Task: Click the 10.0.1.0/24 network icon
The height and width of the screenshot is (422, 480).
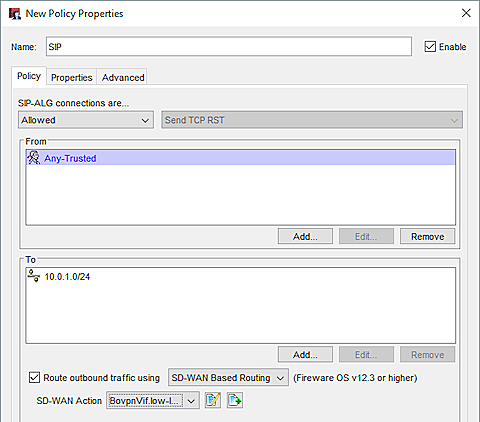Action: tap(34, 276)
